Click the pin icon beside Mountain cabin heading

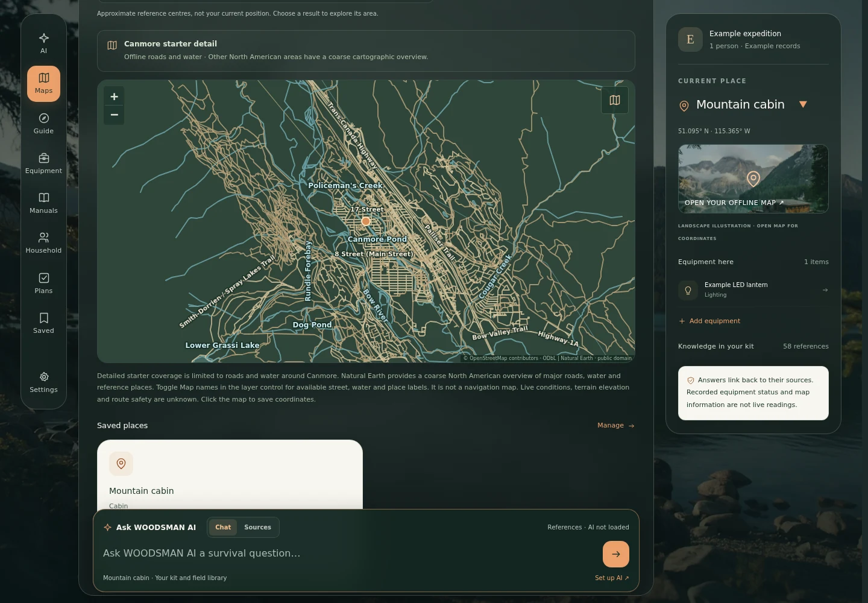(x=684, y=106)
